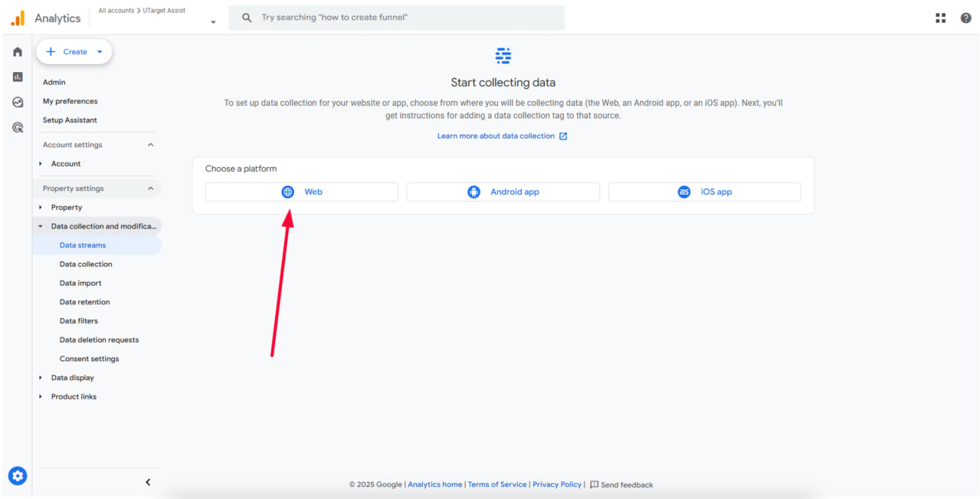Expand the Property tree item
The width and height of the screenshot is (980, 499).
point(41,208)
